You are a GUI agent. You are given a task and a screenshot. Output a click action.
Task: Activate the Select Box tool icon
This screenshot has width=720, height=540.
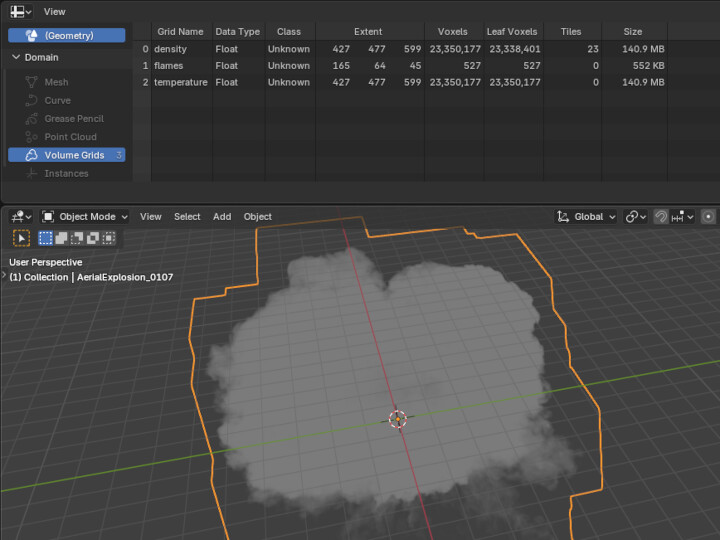[21, 238]
